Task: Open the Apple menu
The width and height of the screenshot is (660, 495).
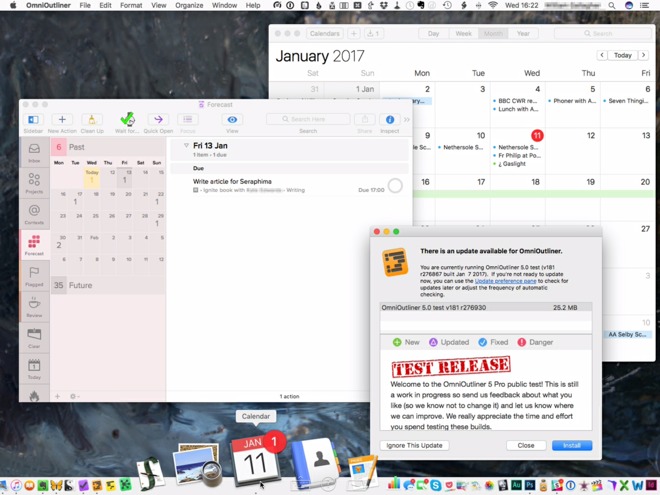Action: pos(13,5)
